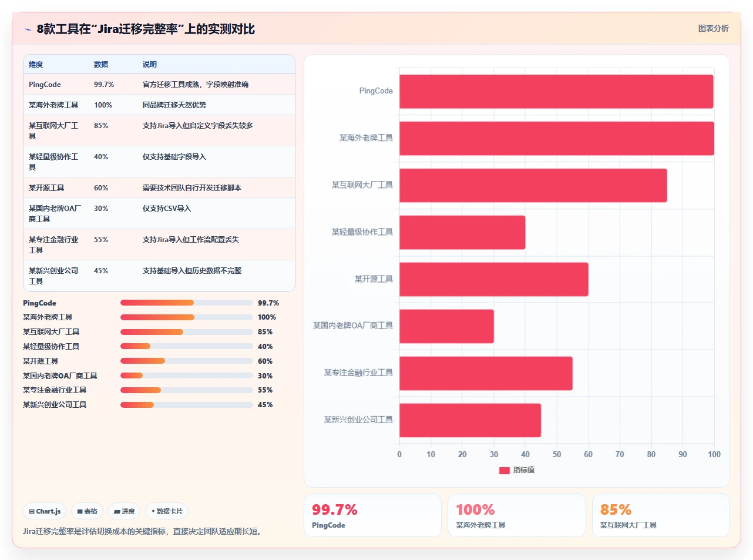Click the 某专注金融行业工具 chart bar
Viewport: 753px width, 560px height.
tap(486, 373)
